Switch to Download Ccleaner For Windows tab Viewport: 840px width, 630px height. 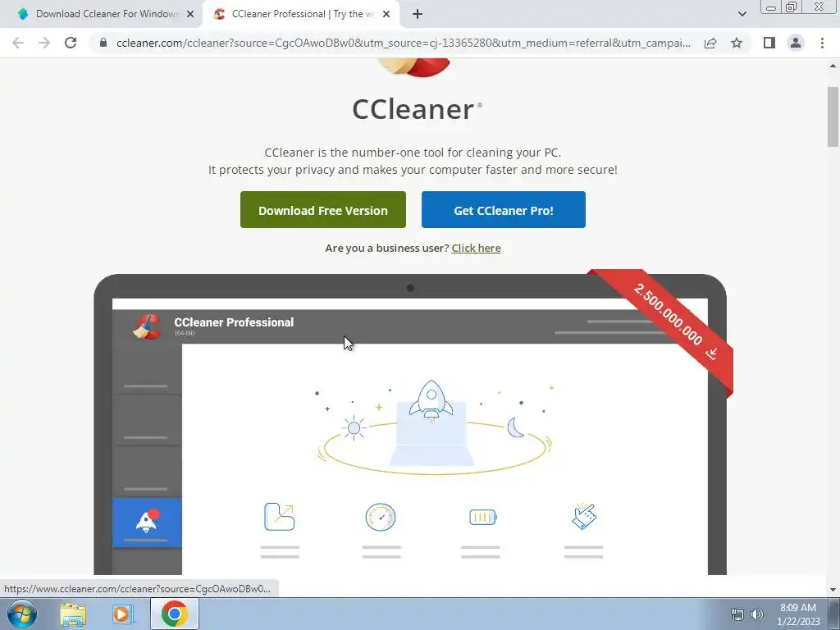(x=106, y=14)
